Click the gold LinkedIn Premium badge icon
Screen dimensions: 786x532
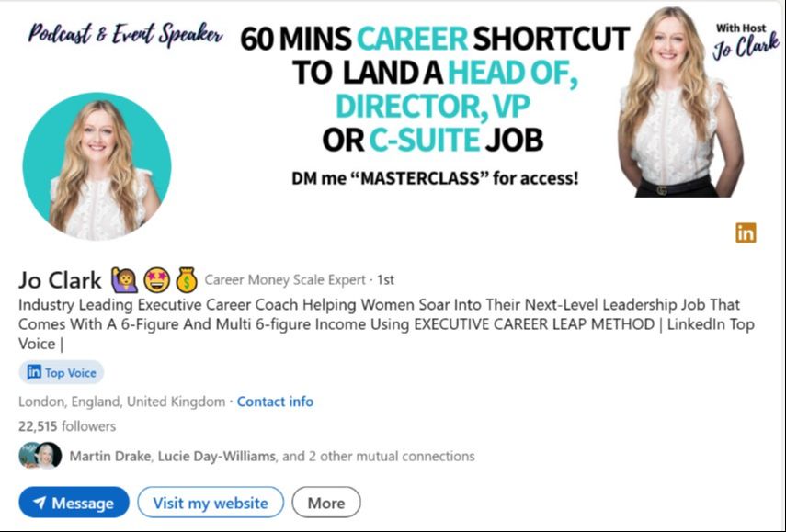(x=746, y=233)
